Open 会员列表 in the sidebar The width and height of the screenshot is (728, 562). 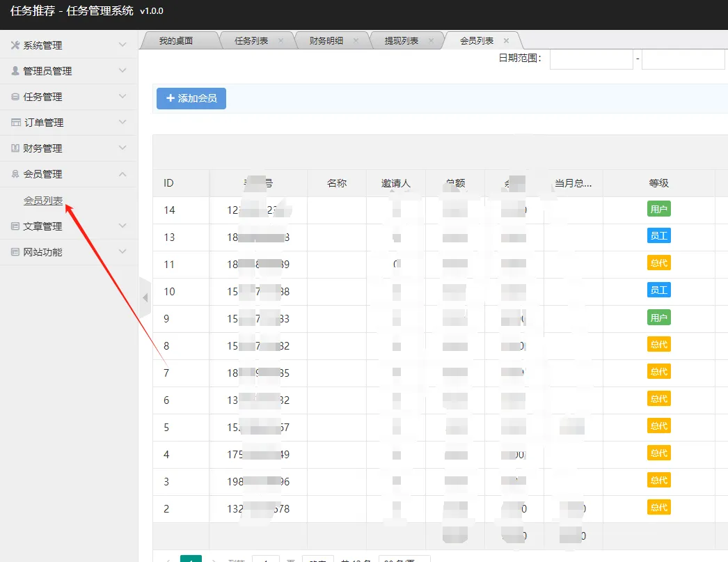point(43,201)
